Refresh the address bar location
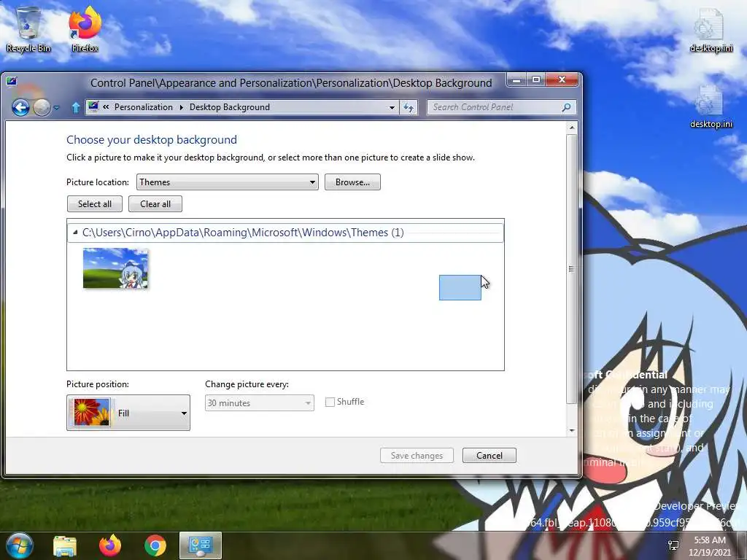This screenshot has height=560, width=747. (409, 107)
